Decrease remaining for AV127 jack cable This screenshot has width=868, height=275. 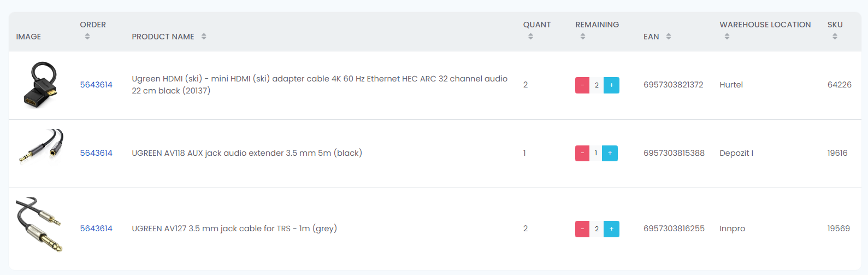point(582,229)
